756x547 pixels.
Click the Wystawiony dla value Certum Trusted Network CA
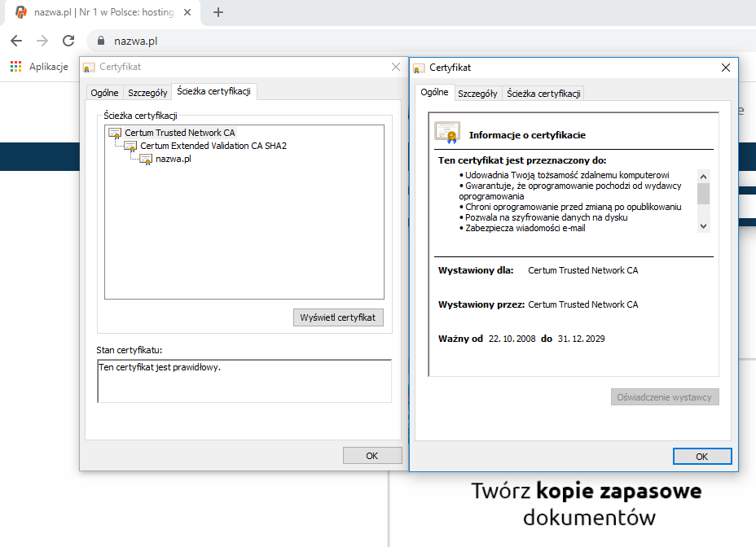point(583,270)
